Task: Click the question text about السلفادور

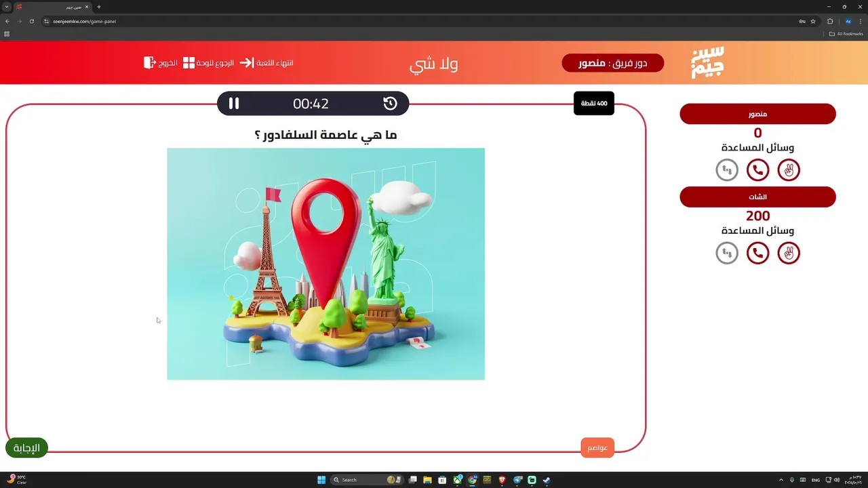Action: [x=325, y=135]
